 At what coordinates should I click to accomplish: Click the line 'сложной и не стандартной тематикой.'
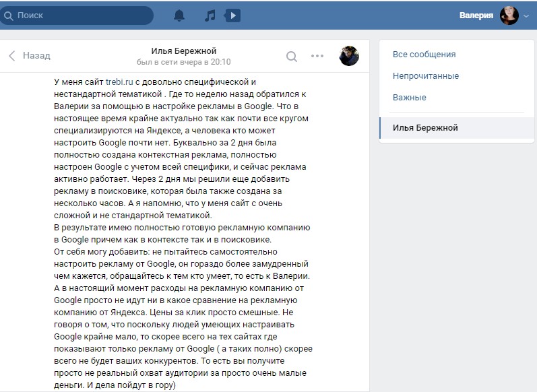133,216
